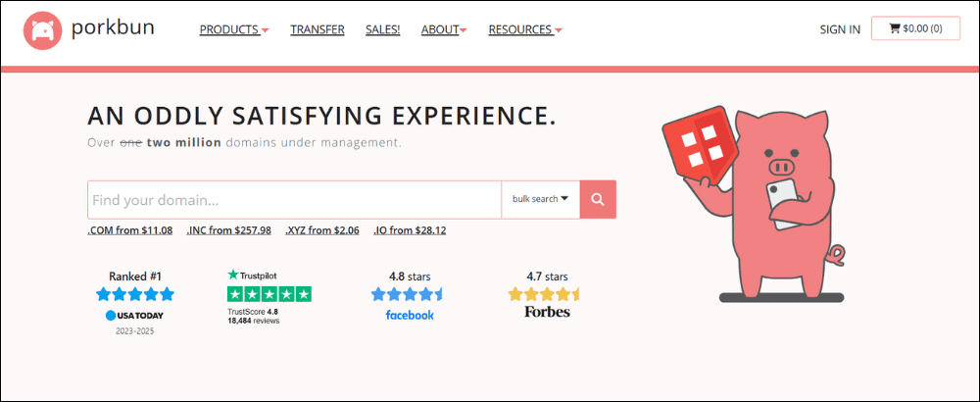
Task: Click the USA Today logo
Action: [x=134, y=315]
